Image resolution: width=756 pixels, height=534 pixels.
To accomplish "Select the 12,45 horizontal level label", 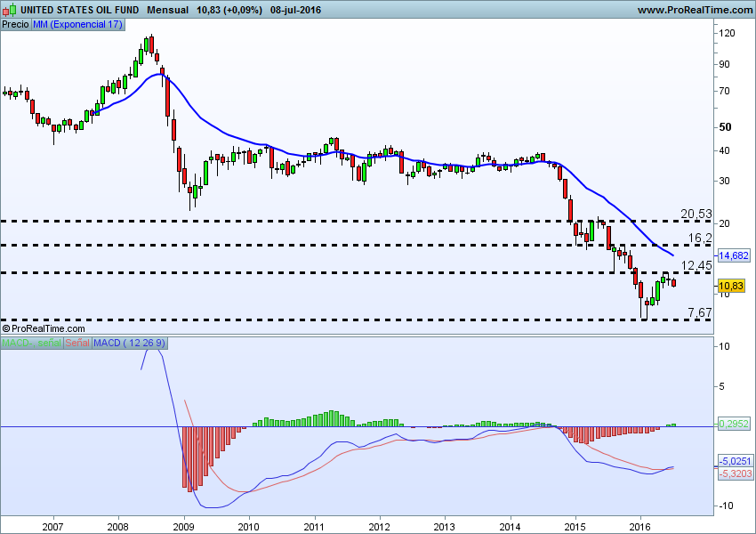I will tap(696, 265).
